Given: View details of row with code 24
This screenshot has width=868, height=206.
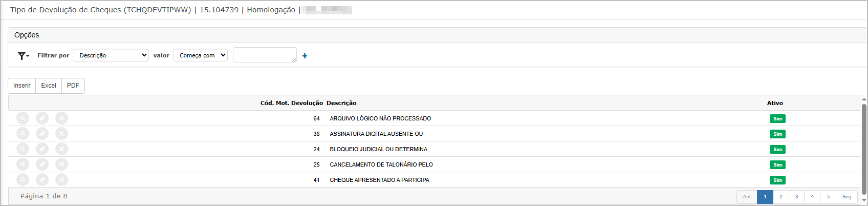Looking at the screenshot, I should click(23, 149).
